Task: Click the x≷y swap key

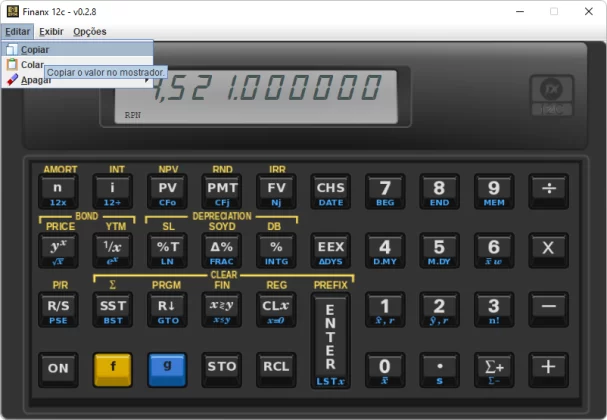Action: point(222,310)
